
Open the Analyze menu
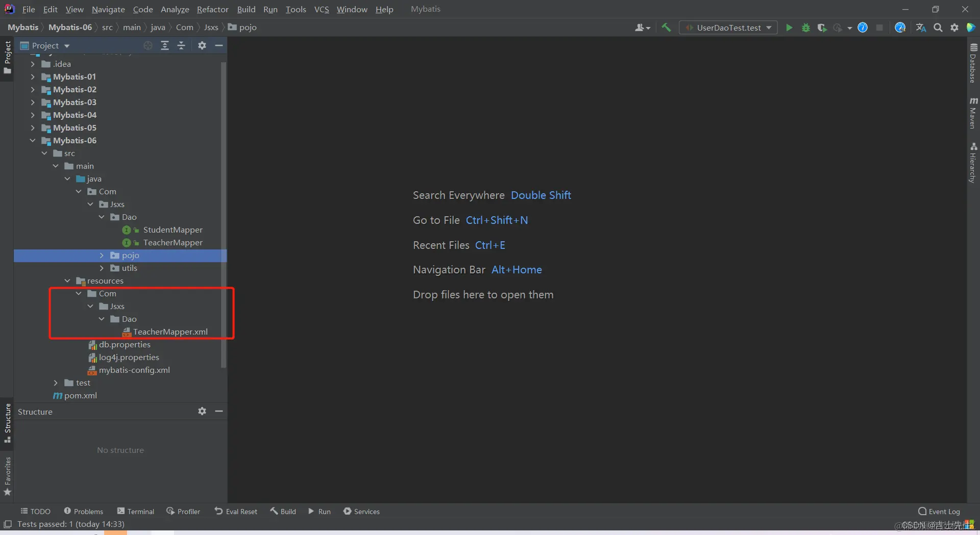pyautogui.click(x=175, y=9)
